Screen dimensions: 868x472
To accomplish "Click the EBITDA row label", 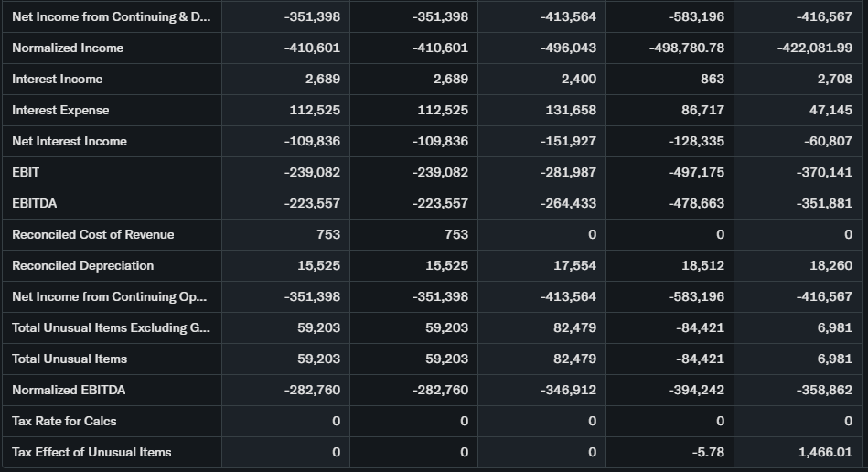I will point(34,203).
